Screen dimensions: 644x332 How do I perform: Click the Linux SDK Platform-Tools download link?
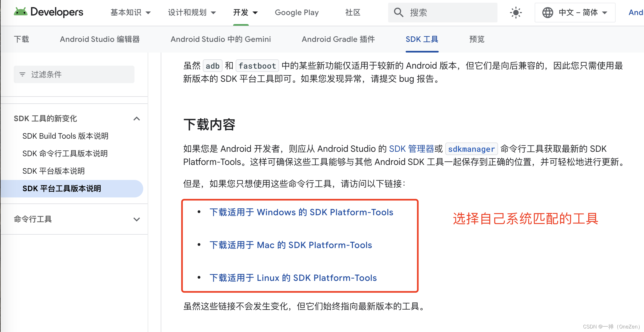tap(293, 278)
